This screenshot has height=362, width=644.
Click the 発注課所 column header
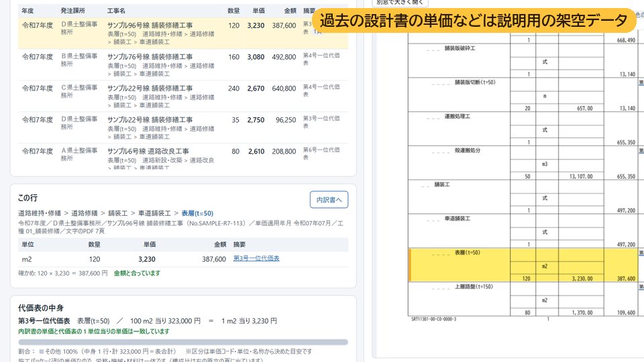click(x=72, y=11)
